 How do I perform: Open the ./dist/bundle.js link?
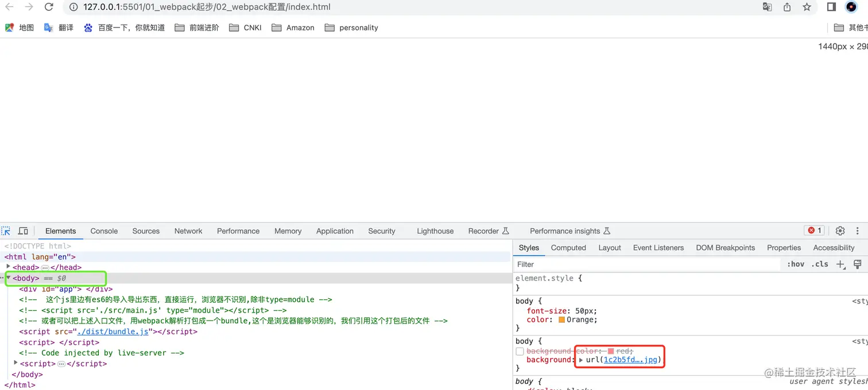point(113,331)
